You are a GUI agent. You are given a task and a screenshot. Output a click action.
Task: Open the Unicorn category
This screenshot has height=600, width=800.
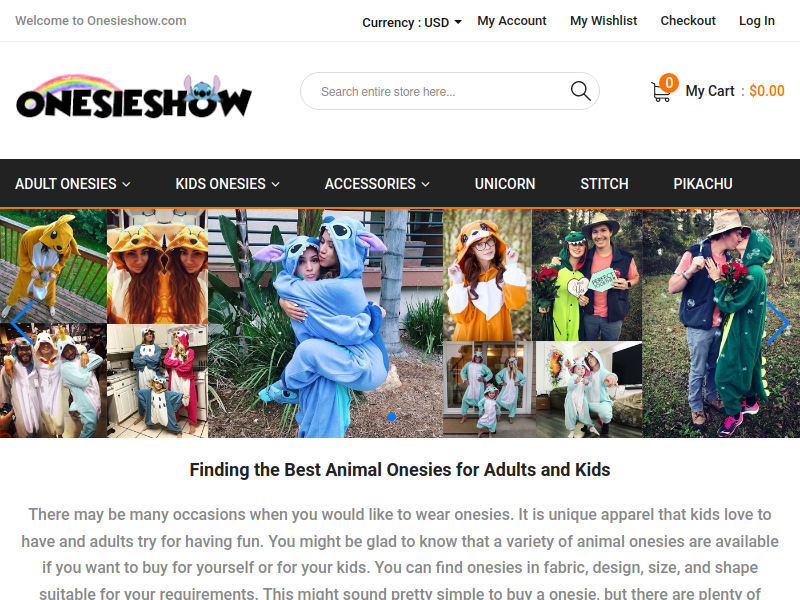[x=505, y=184]
